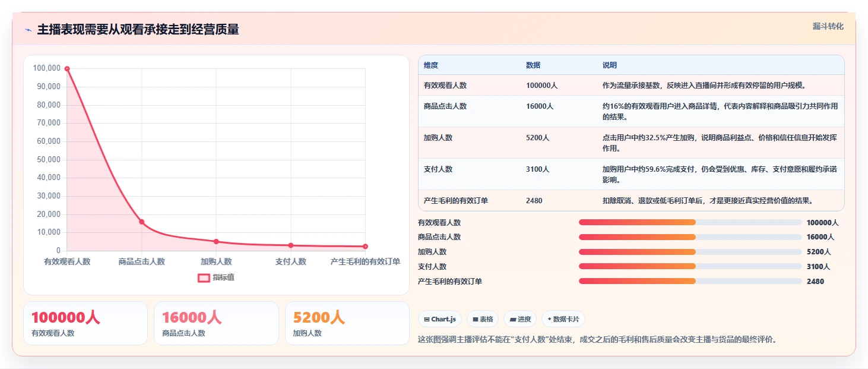868x369 pixels.
Task: Click the 支付人数 x-axis label
Action: 291,261
